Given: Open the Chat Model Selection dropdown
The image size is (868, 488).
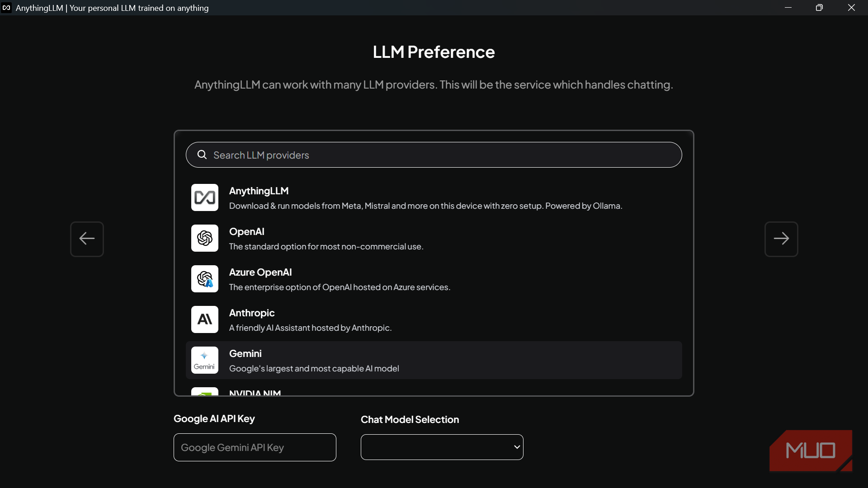Looking at the screenshot, I should pos(442,447).
